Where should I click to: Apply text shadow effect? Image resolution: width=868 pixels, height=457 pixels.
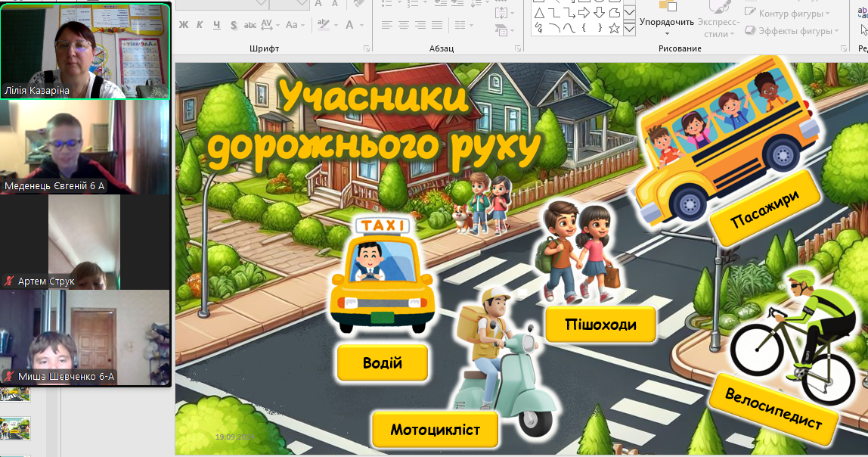coord(234,25)
